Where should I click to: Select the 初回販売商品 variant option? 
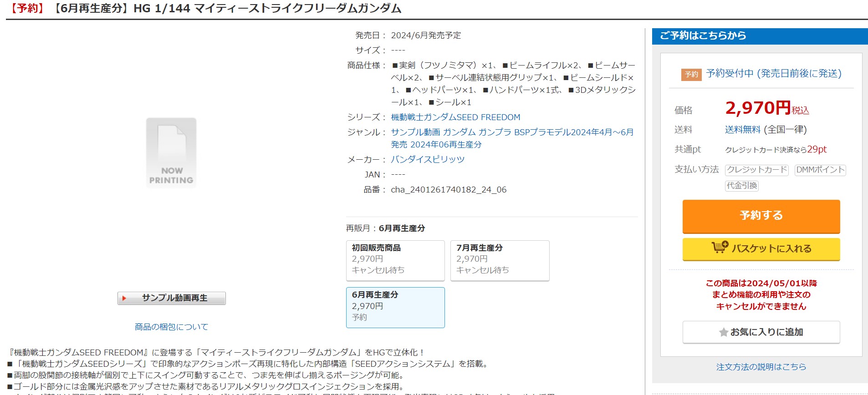click(395, 261)
